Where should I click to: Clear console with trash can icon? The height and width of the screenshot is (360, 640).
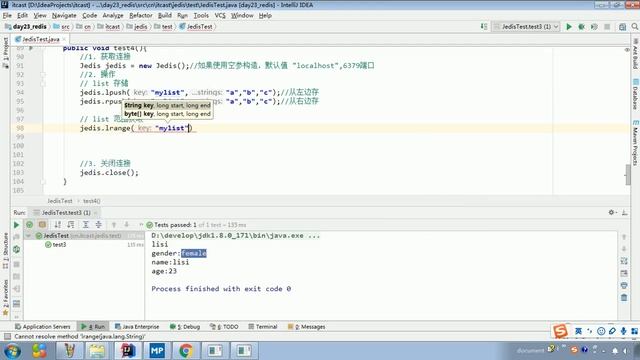click(x=624, y=298)
